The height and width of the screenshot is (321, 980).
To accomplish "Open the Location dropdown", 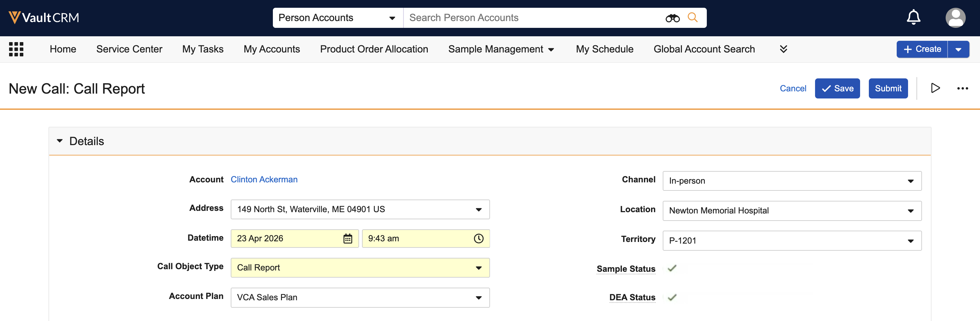I will [x=792, y=211].
